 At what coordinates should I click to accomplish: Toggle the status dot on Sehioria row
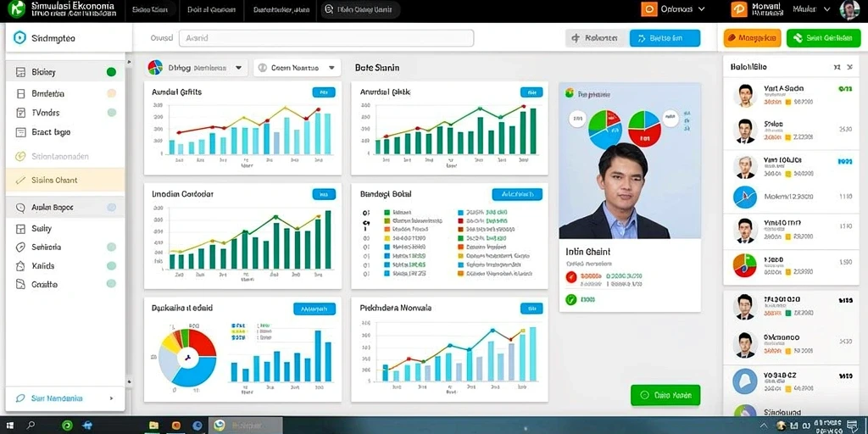[111, 248]
